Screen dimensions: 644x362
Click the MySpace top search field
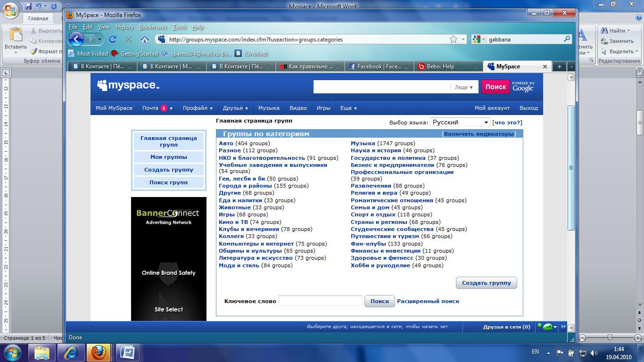(x=382, y=87)
